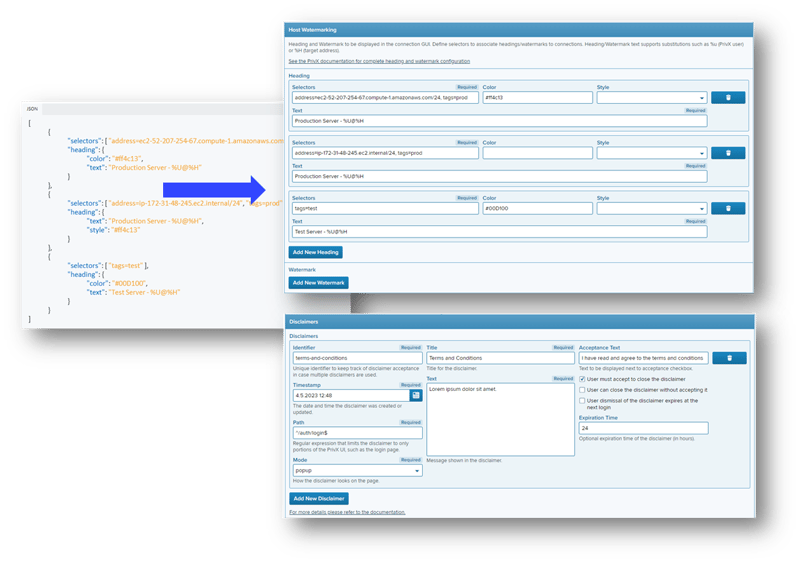Image resolution: width=800 pixels, height=562 pixels.
Task: Click the Add New Watermark button
Action: coord(318,283)
